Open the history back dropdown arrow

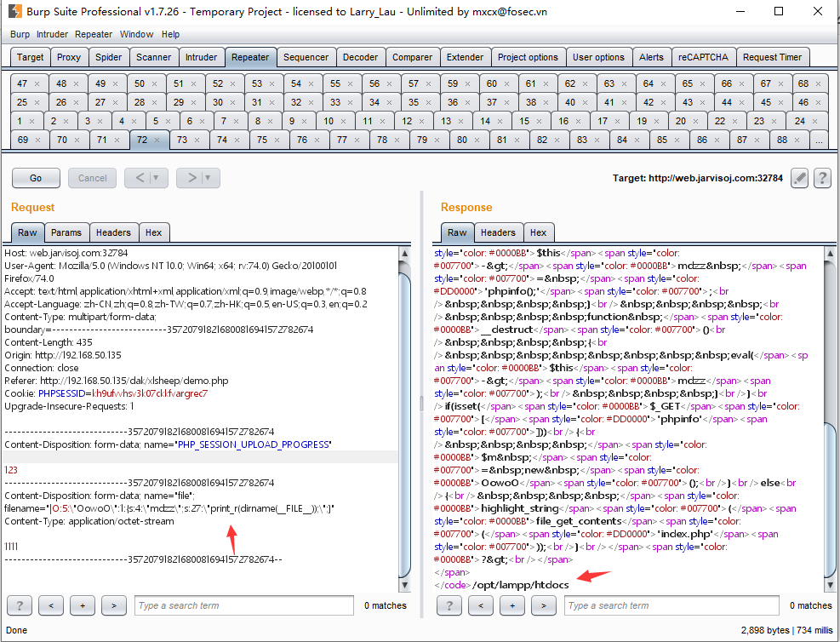[x=156, y=178]
